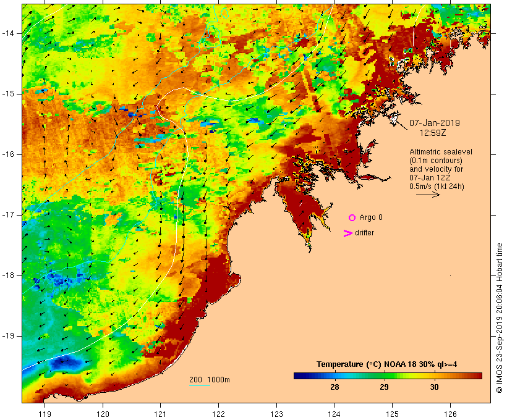The width and height of the screenshot is (507, 420).
Task: Click the latitude label '-17'
Action: pos(8,215)
